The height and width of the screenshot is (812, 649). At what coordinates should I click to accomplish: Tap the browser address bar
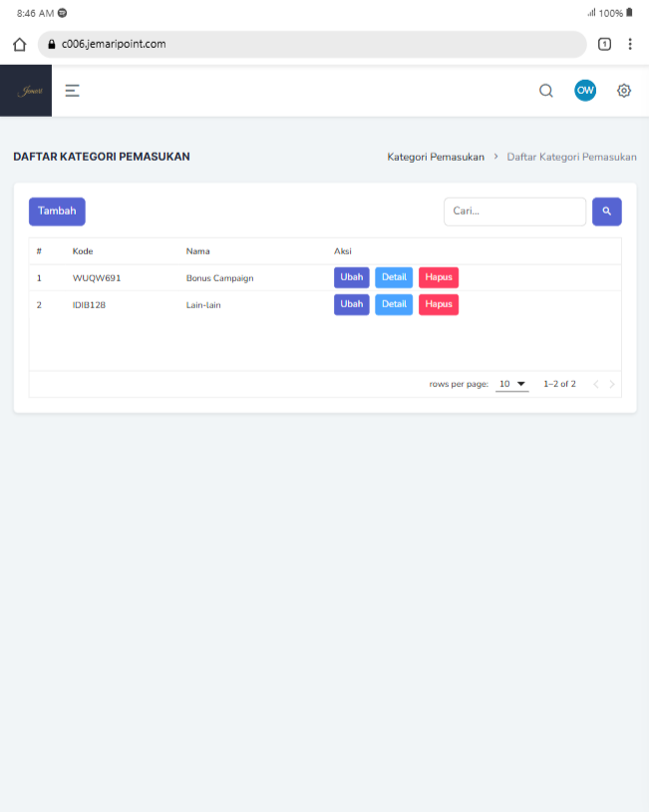[311, 44]
